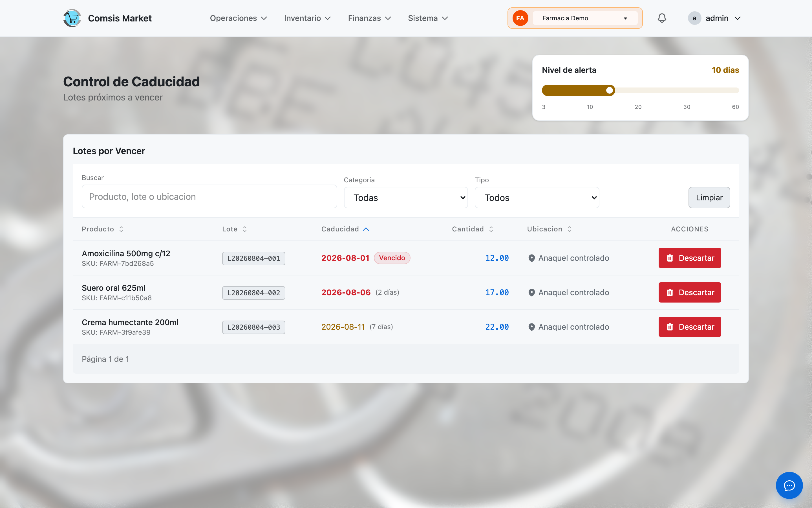
Task: Open the Finanzas menu
Action: click(x=369, y=18)
